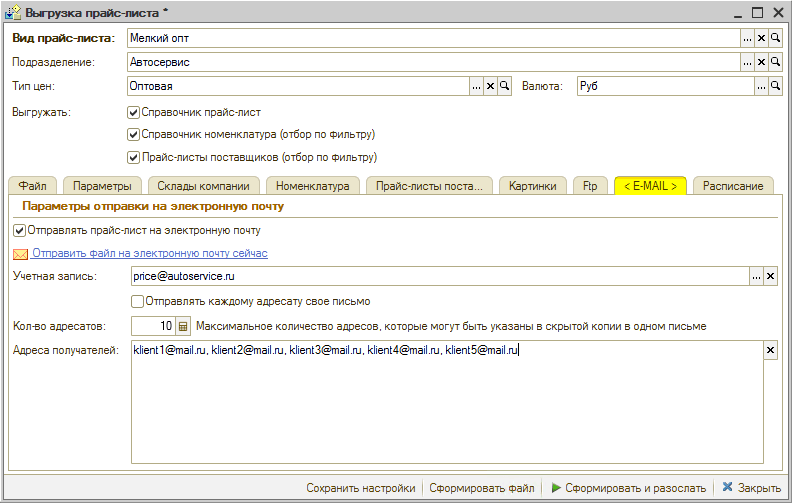The height and width of the screenshot is (503, 792).
Task: Open the Склады компании tab
Action: [203, 186]
